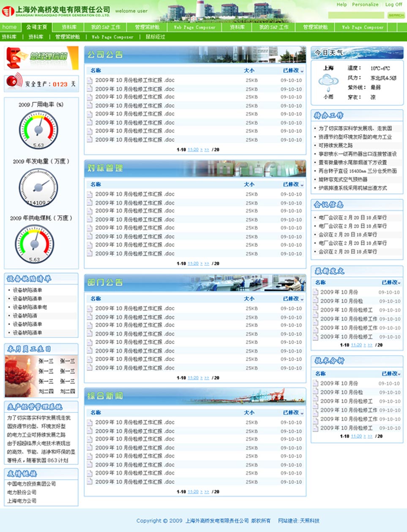The image size is (407, 532).
Task: Click the 2009 年发电量 gauge dial
Action: tap(38, 187)
